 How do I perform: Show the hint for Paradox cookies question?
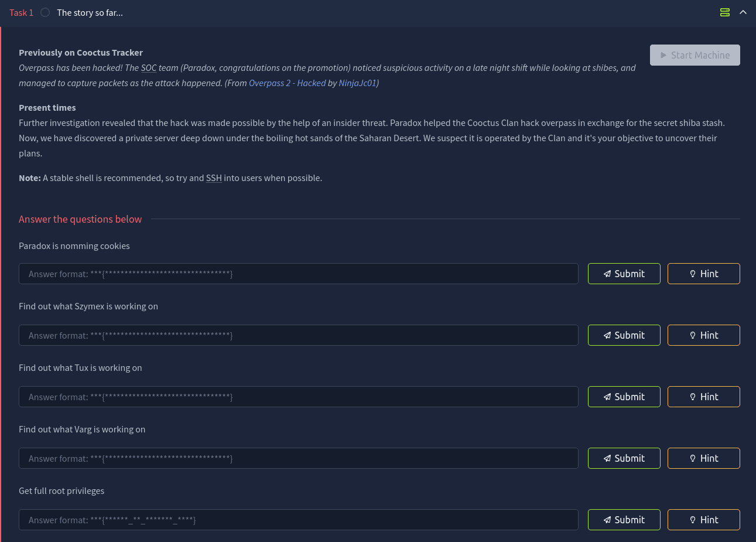[x=703, y=274]
